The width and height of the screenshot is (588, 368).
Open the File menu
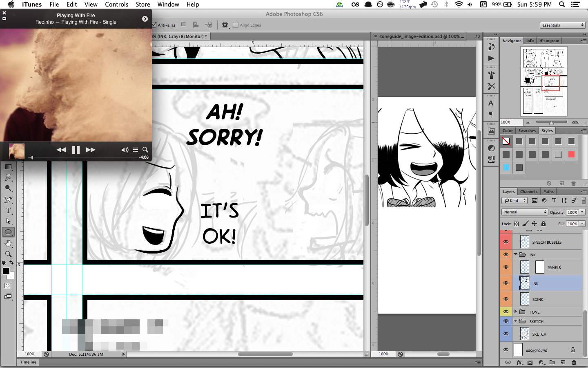tap(54, 4)
